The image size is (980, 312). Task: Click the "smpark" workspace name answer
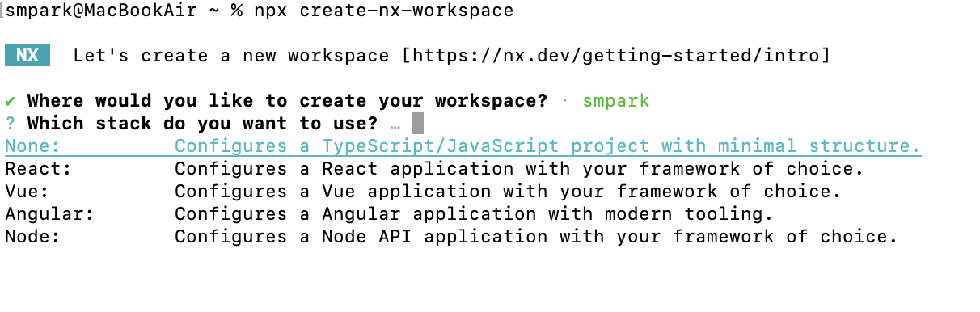point(616,101)
